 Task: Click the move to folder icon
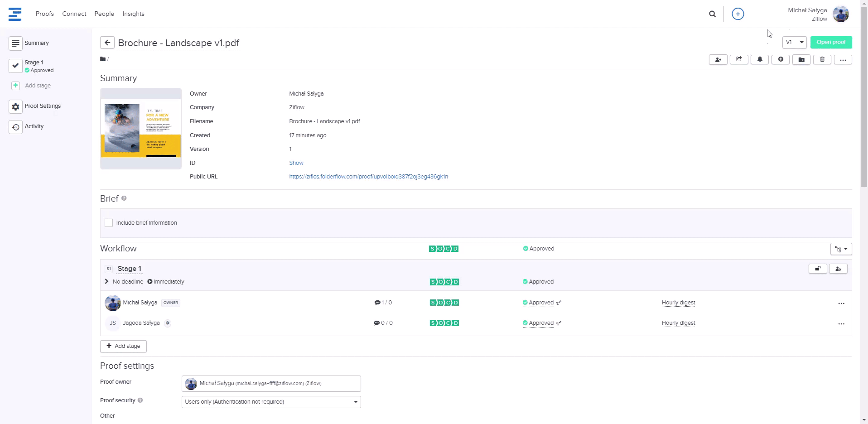coord(801,60)
